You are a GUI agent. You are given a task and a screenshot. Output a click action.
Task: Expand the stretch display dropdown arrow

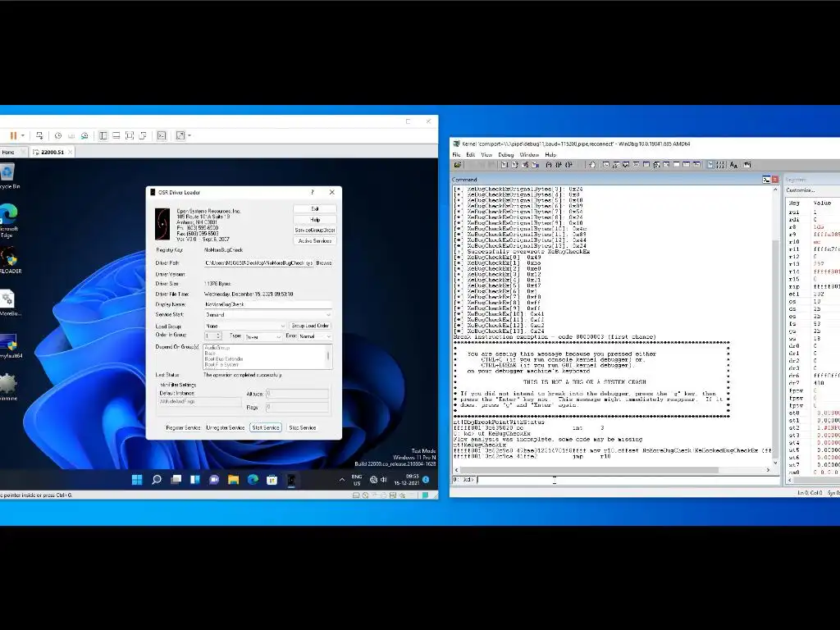click(189, 135)
